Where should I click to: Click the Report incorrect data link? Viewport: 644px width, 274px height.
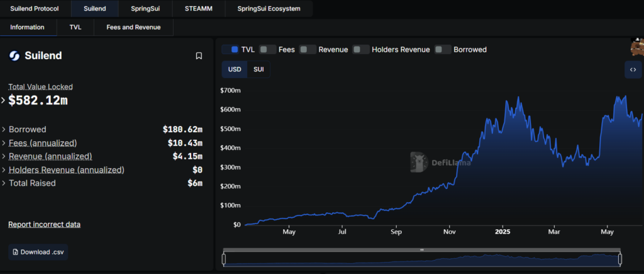click(45, 224)
